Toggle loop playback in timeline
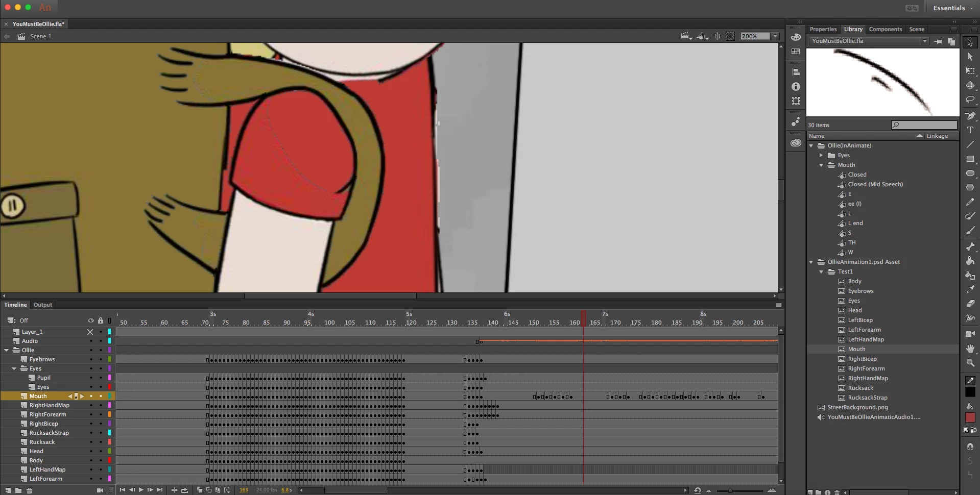980x495 pixels. [x=184, y=490]
